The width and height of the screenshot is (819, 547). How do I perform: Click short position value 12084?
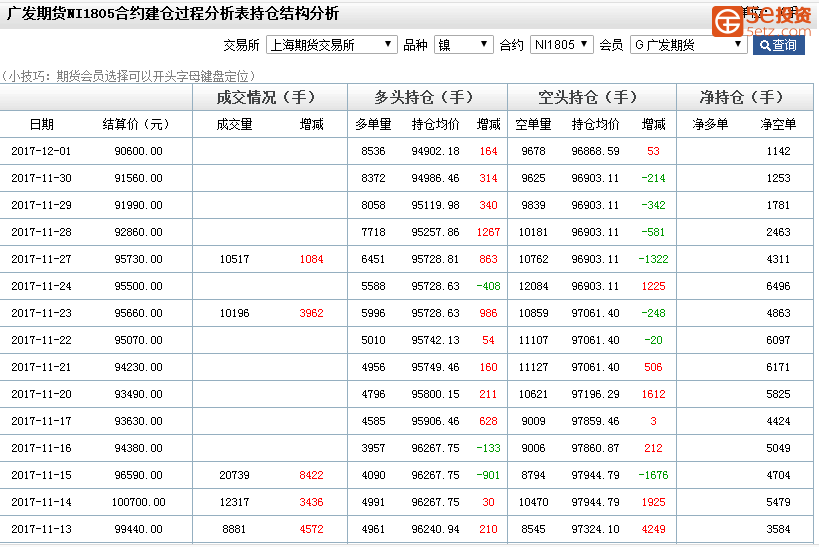533,286
